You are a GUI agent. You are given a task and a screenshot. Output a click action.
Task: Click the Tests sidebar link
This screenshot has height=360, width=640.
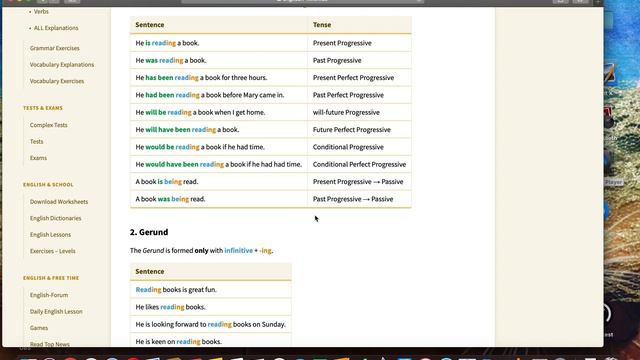(36, 142)
